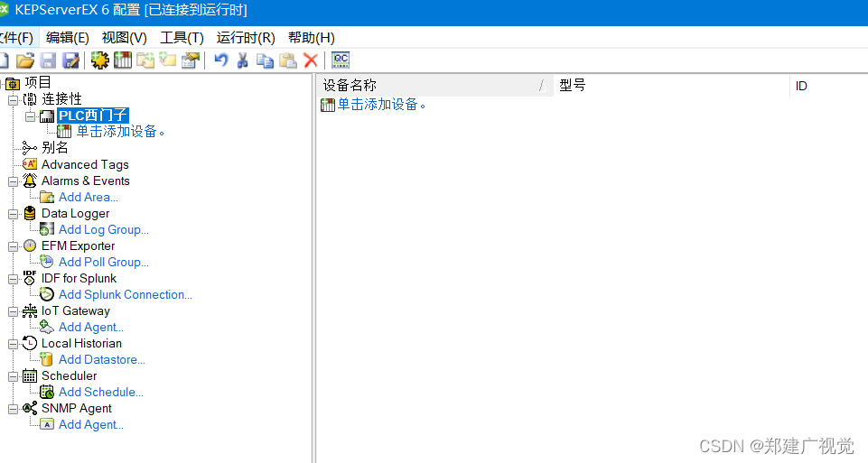The height and width of the screenshot is (463, 868).
Task: Collapse the SNMP Agent node
Action: [14, 409]
